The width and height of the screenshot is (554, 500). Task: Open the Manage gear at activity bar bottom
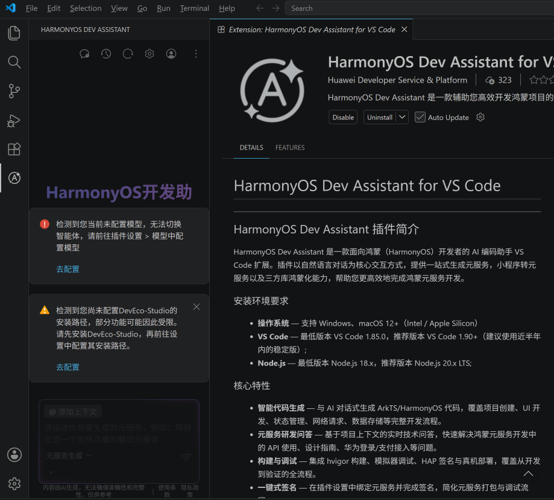14,483
